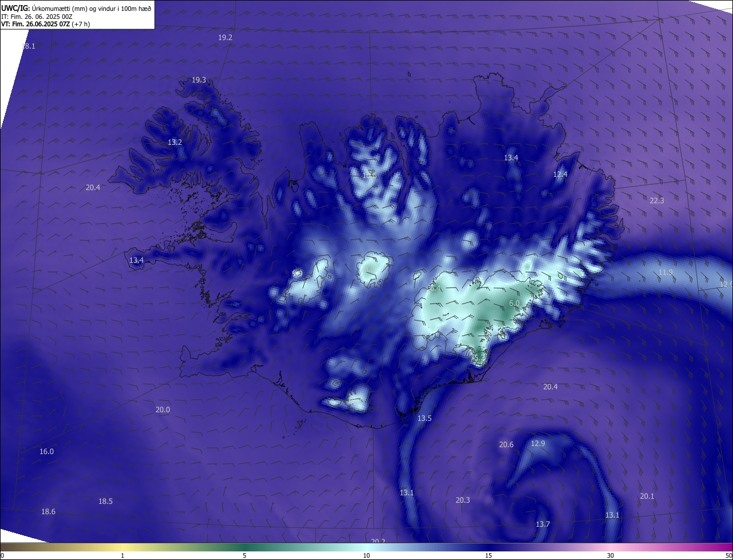Click the 11.9 value in the eastern band

click(665, 273)
